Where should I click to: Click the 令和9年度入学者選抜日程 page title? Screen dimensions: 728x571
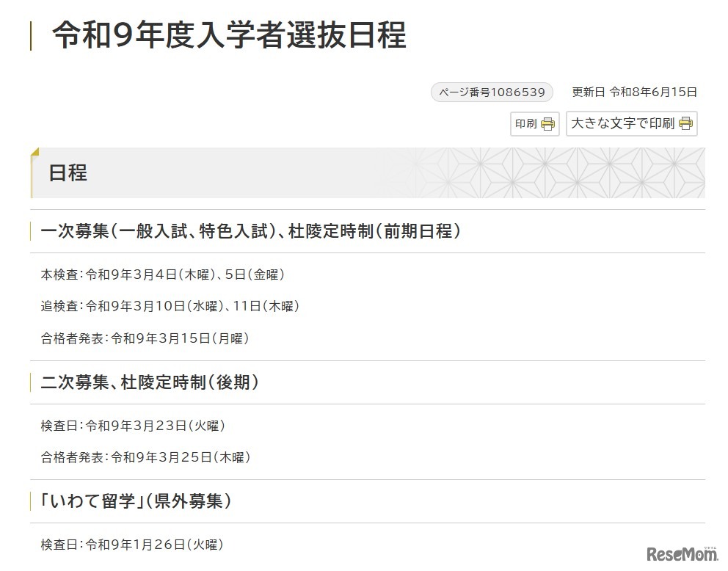point(230,35)
